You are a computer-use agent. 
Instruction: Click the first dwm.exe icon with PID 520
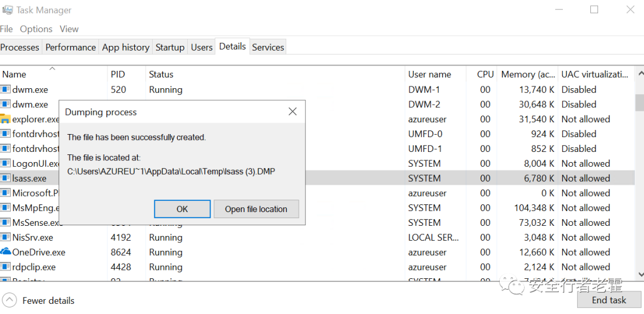click(5, 89)
